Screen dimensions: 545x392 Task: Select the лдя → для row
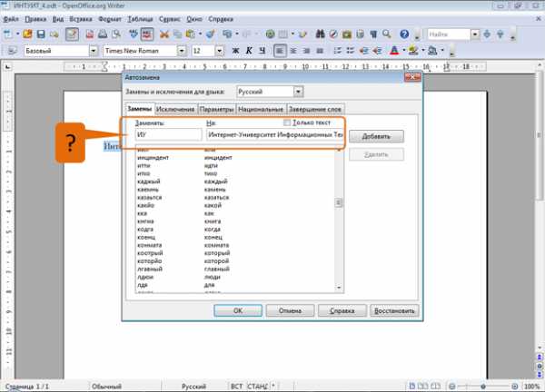click(234, 285)
